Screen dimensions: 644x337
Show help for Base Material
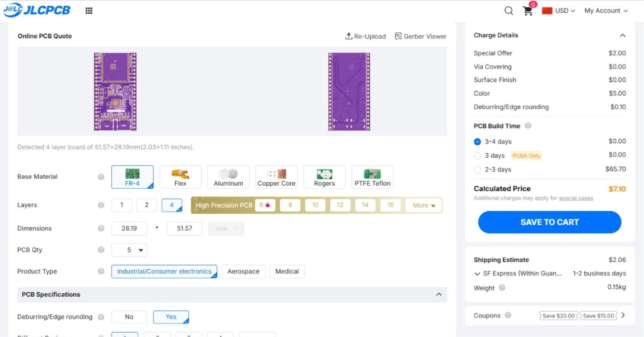[101, 177]
